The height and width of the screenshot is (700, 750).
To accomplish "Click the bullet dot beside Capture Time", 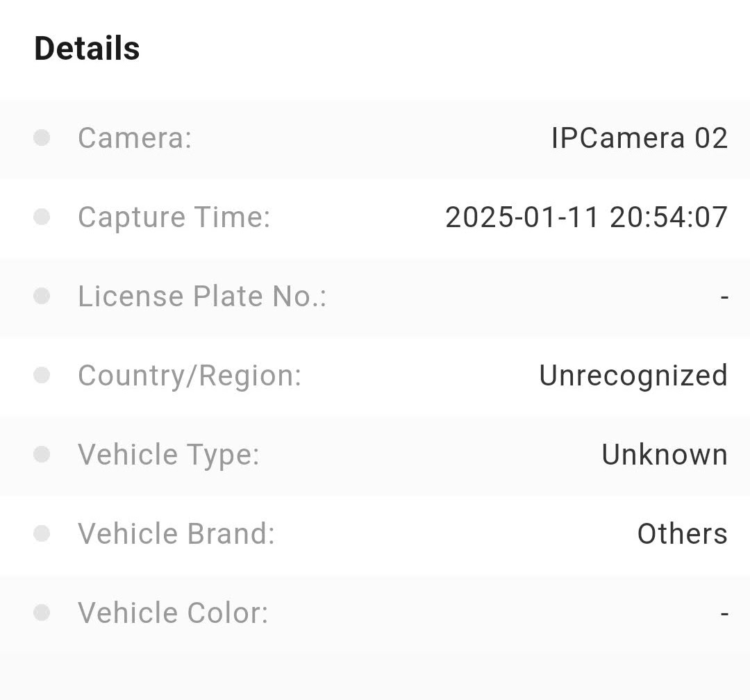I will point(42,217).
